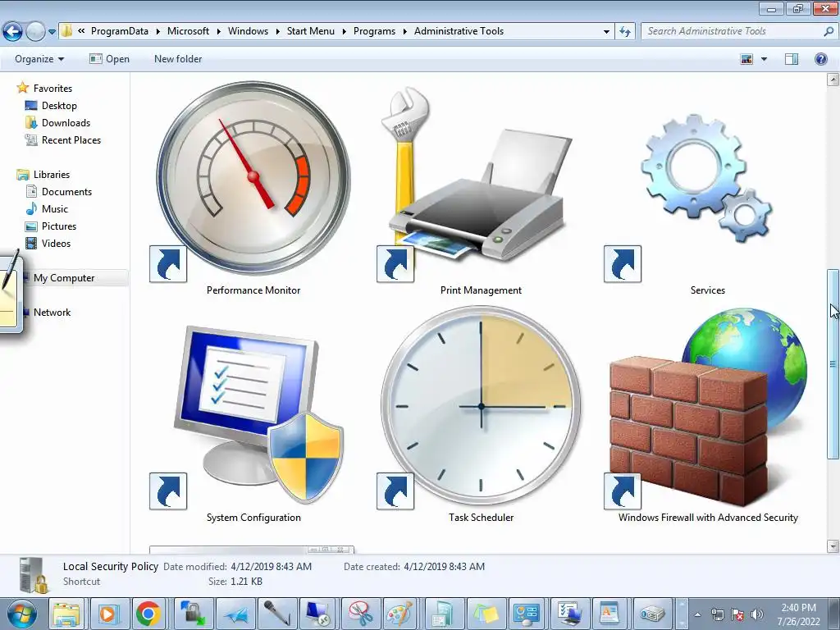Click the refresh button beside address bar
Viewport: 840px width, 630px height.
point(624,31)
